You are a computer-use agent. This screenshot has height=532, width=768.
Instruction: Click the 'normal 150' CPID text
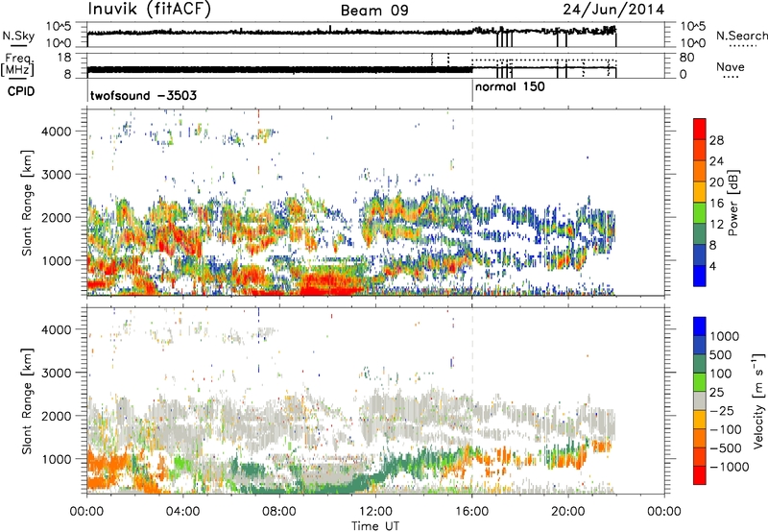(510, 86)
